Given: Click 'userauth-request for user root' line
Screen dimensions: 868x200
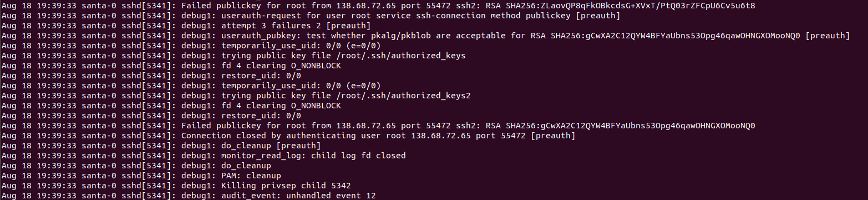Looking at the screenshot, I should 401,16.
